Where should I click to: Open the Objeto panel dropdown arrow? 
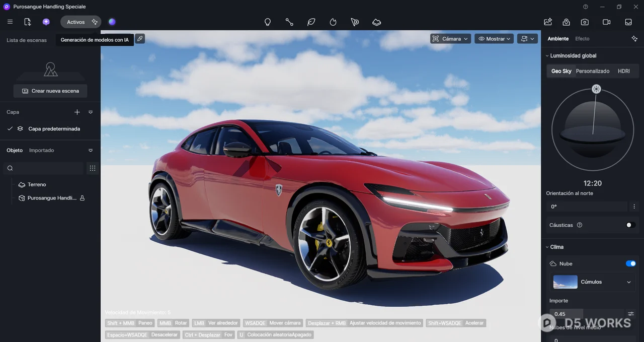91,150
